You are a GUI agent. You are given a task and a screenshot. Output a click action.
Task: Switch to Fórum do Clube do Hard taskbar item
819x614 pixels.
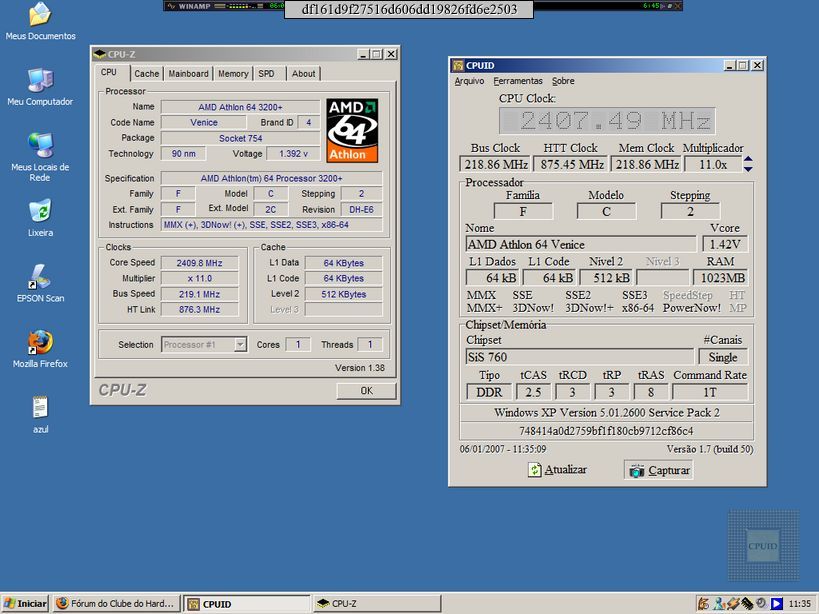[x=117, y=604]
